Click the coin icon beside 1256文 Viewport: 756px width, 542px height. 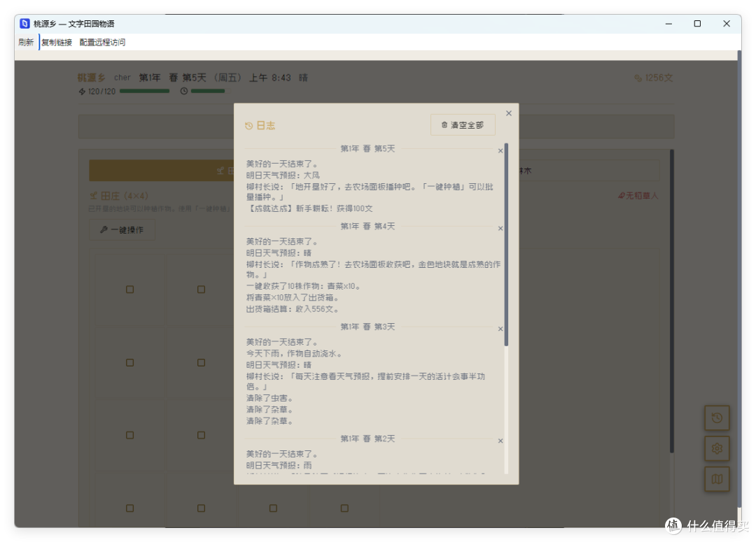(638, 78)
